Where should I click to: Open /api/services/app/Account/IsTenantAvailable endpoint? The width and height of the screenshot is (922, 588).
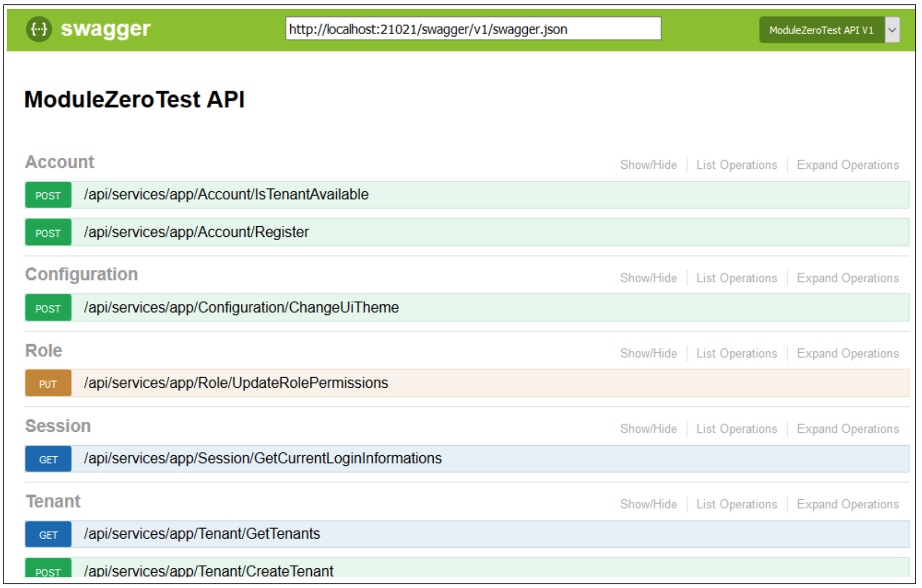[x=226, y=194]
